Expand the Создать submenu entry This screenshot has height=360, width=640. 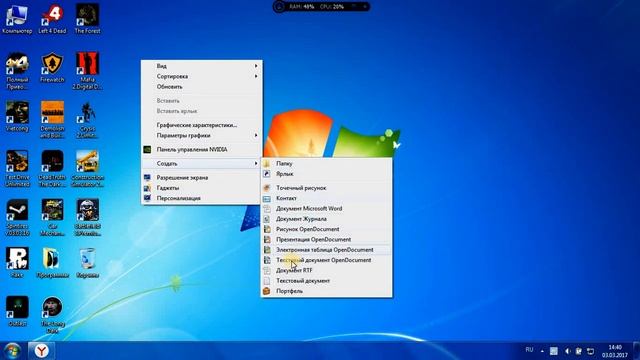point(202,163)
